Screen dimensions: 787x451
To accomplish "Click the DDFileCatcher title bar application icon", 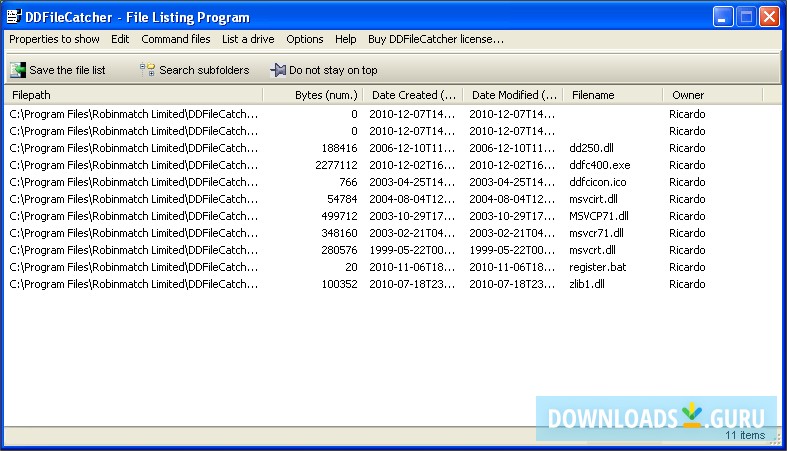I will click(14, 17).
